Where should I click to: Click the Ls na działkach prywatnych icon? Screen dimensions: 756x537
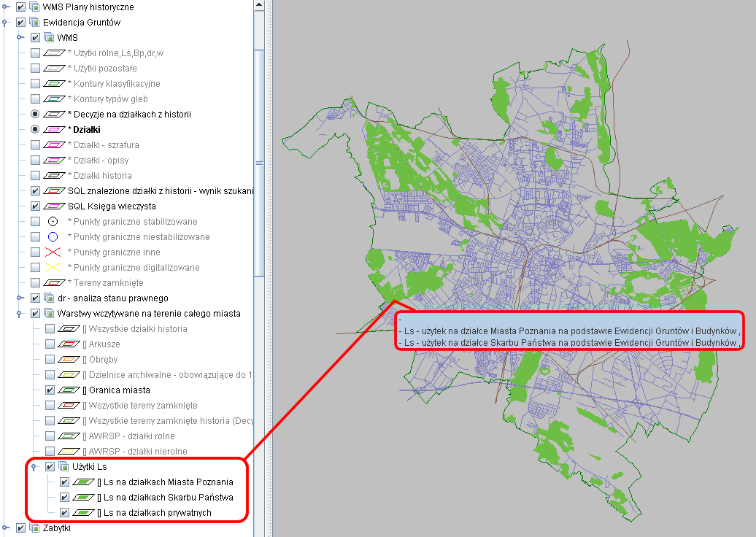click(x=83, y=513)
